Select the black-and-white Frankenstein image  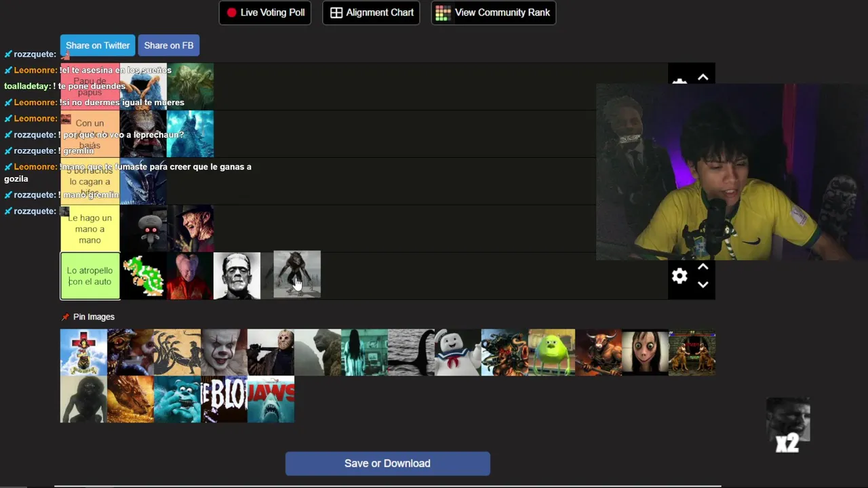click(x=237, y=276)
